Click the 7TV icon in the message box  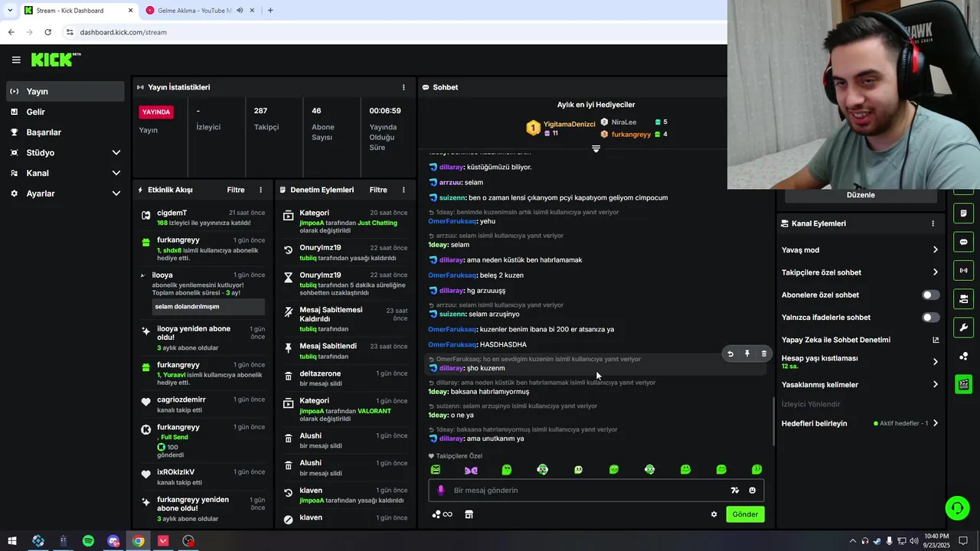735,491
